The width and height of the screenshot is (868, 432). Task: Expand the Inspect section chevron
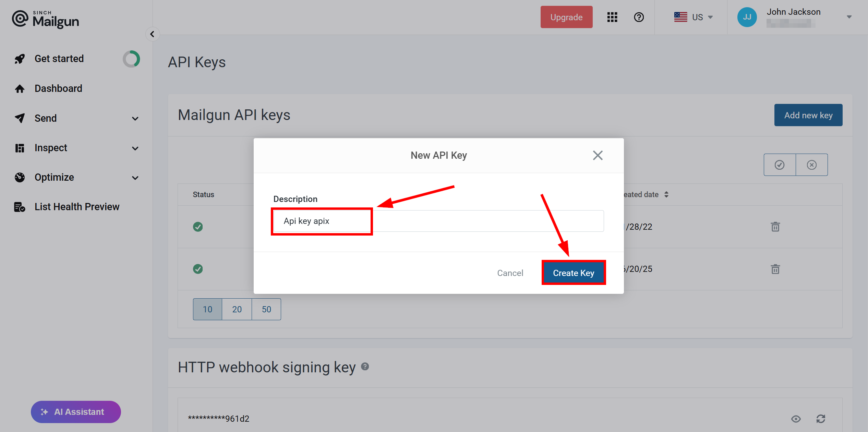[135, 148]
